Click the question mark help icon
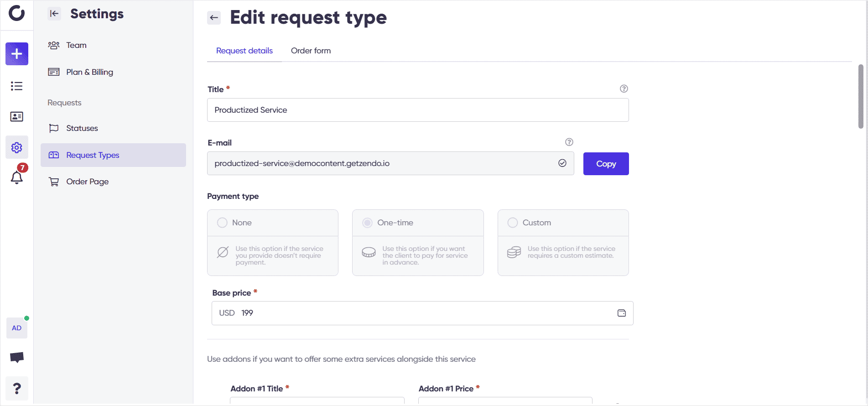Viewport: 868px width, 406px height. (x=17, y=388)
